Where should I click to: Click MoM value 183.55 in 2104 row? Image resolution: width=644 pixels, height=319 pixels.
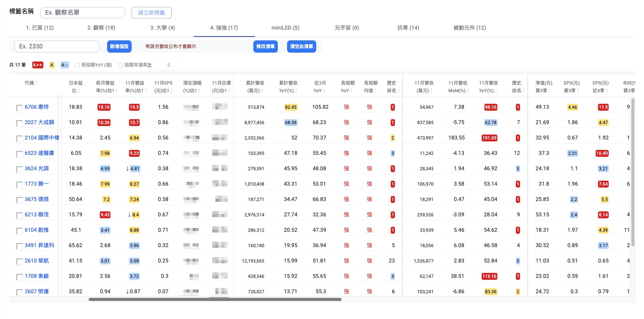pyautogui.click(x=456, y=138)
